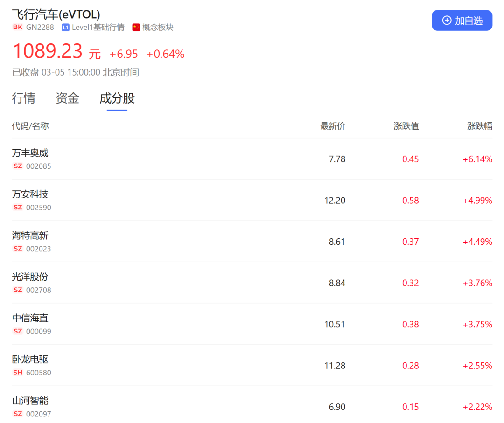Click stock code 002085
Viewport: 504px width, 423px height.
(39, 166)
